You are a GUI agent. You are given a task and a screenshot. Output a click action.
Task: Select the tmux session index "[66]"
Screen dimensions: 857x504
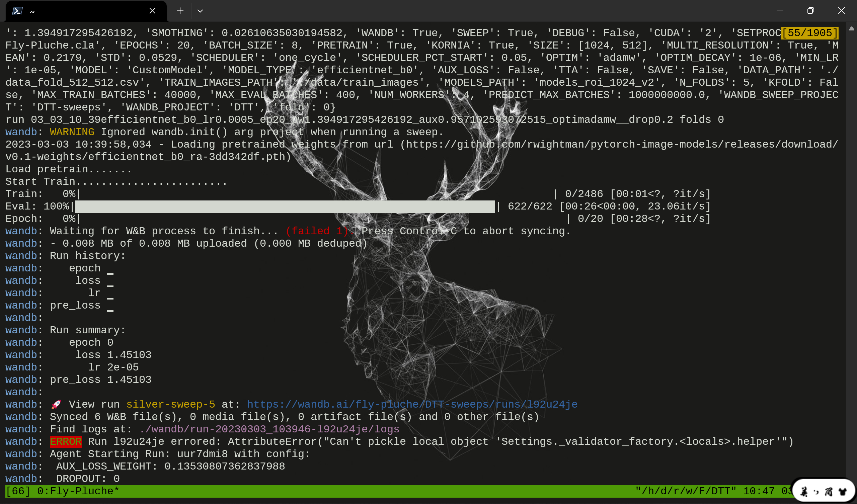coord(18,491)
